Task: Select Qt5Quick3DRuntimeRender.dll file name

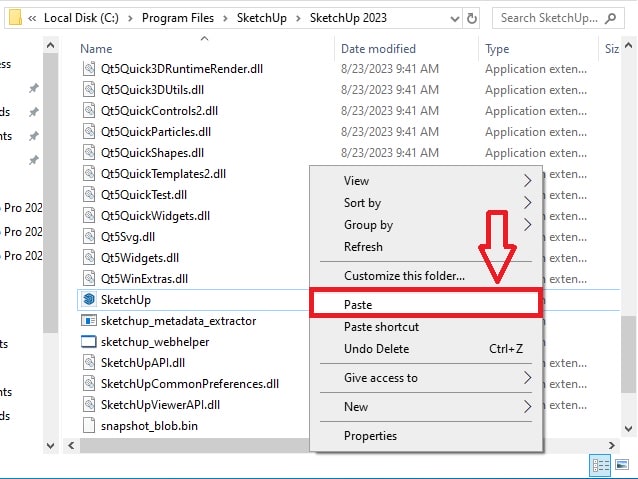Action: pyautogui.click(x=182, y=69)
